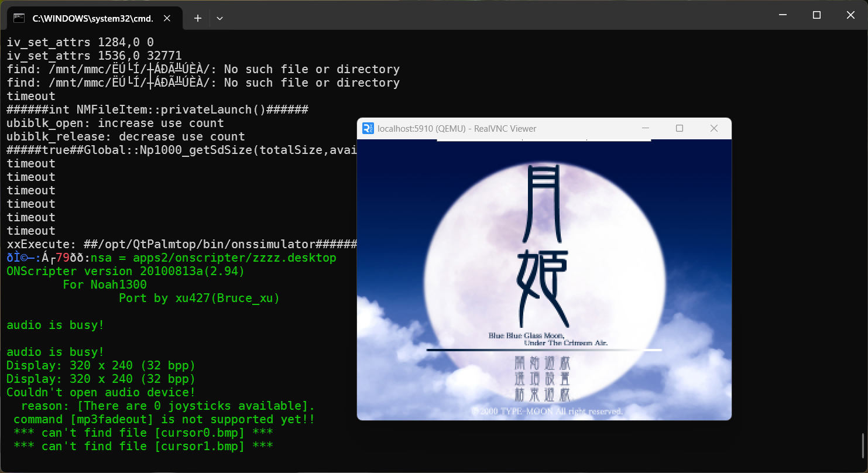
Task: Close the RealVNC Viewer window
Action: (x=714, y=128)
